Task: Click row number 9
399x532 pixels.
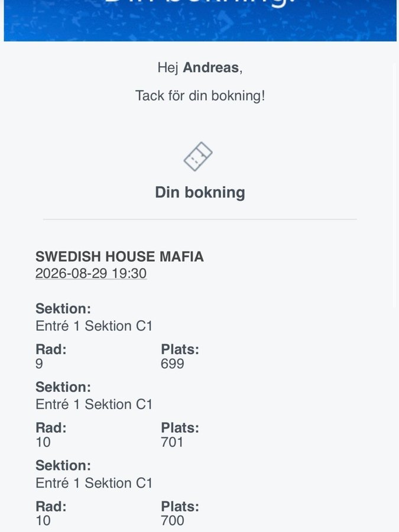Action: pyautogui.click(x=40, y=364)
